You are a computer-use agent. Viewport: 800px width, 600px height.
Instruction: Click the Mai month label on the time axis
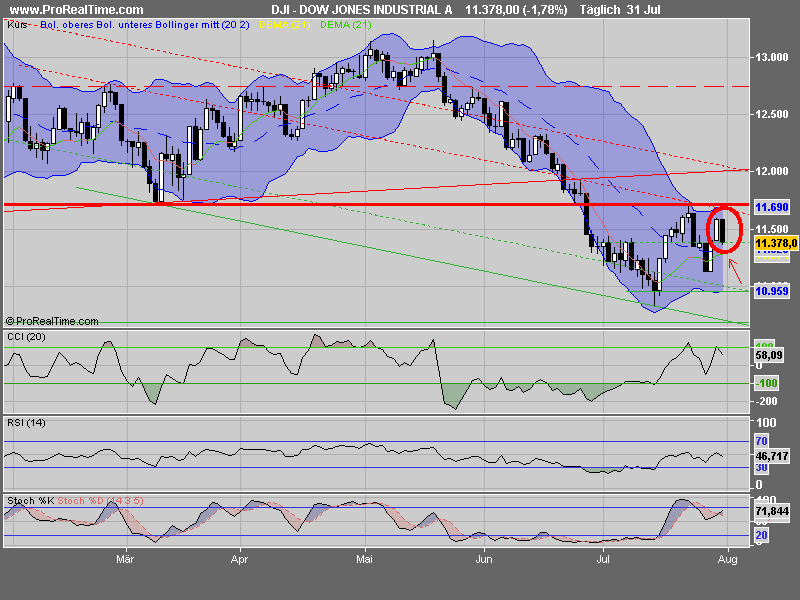pyautogui.click(x=364, y=559)
